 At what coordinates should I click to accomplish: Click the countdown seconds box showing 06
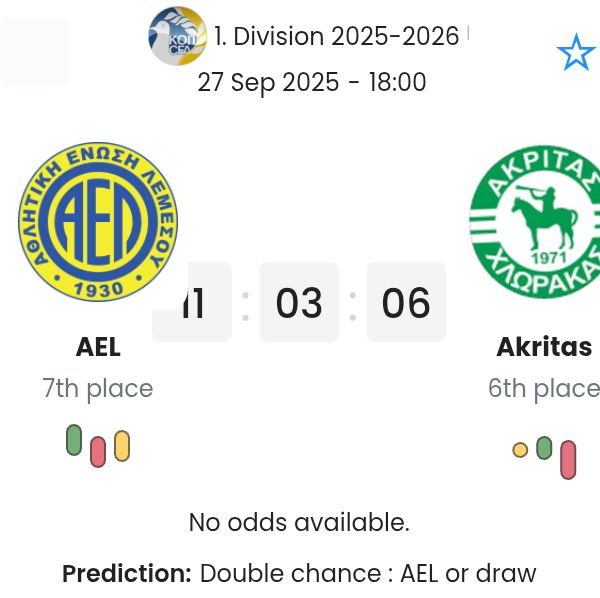point(406,303)
